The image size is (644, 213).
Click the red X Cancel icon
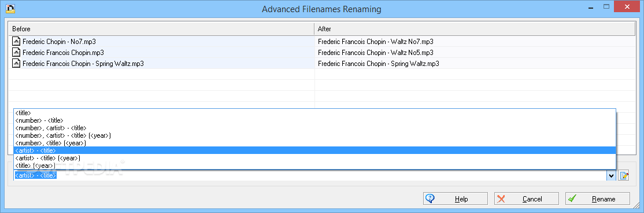click(501, 199)
